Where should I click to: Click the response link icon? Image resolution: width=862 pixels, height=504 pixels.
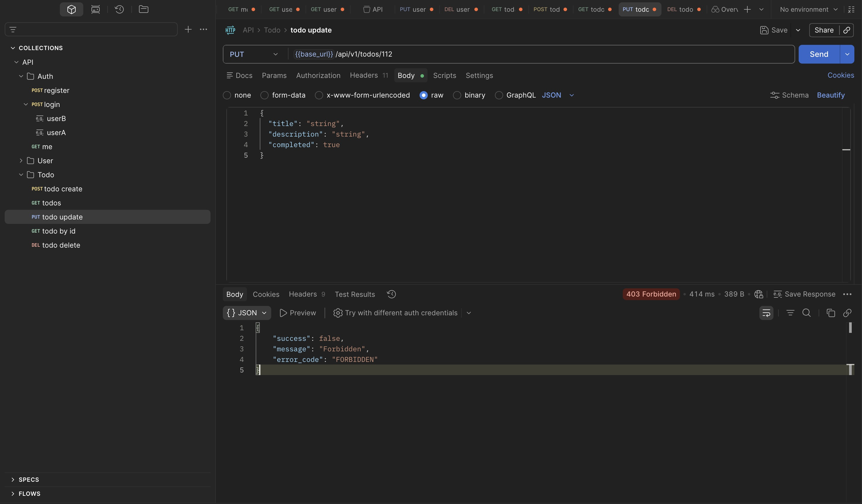pyautogui.click(x=847, y=313)
